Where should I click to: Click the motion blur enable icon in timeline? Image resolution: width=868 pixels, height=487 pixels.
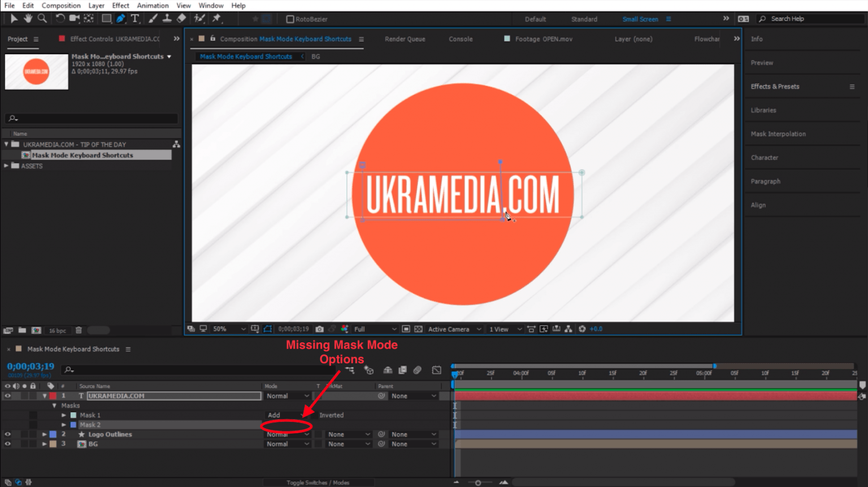click(x=417, y=370)
